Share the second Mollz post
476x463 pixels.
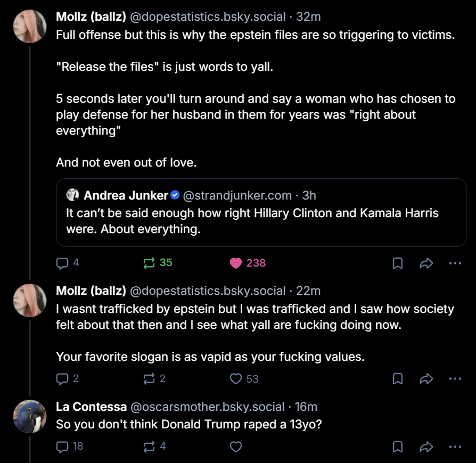[426, 378]
